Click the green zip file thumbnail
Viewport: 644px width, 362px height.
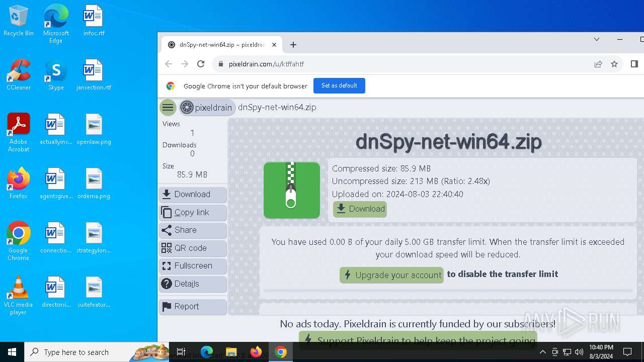[x=292, y=190]
